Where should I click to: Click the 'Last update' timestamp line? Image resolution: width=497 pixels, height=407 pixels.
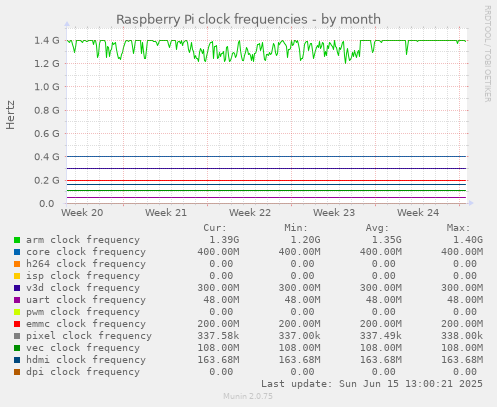pyautogui.click(x=372, y=384)
